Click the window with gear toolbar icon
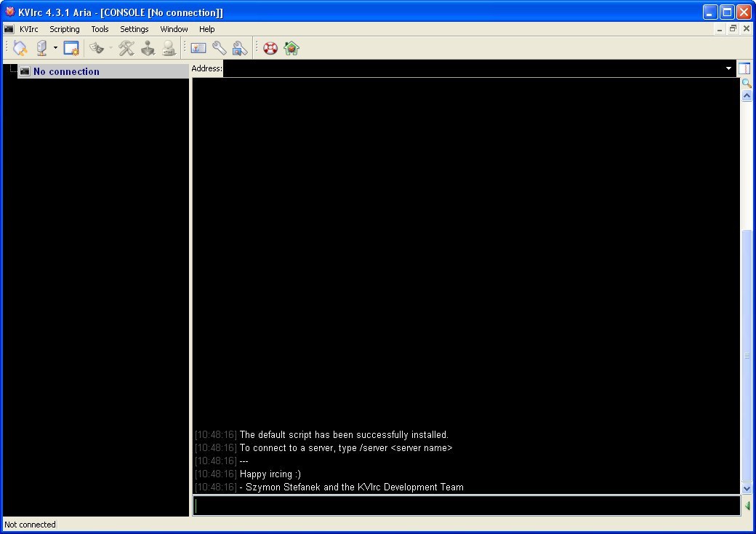The width and height of the screenshot is (756, 534). [x=71, y=48]
